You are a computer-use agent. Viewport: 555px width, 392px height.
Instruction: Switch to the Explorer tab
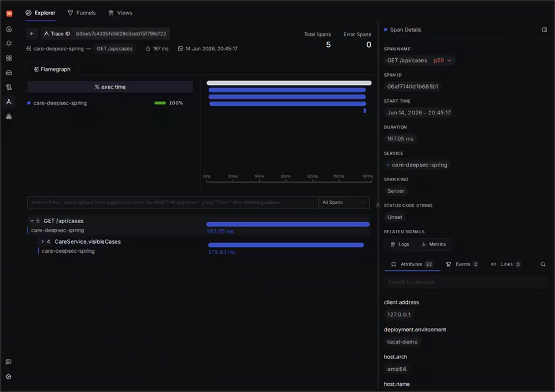click(41, 13)
